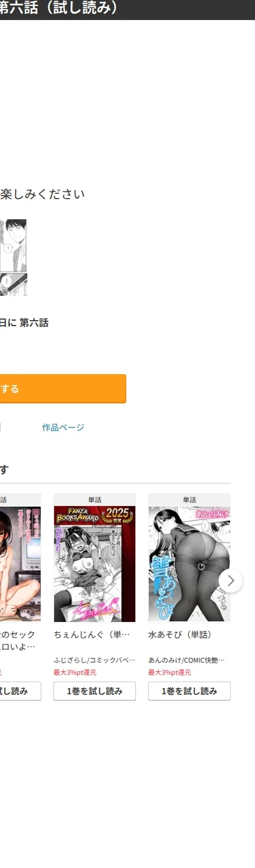The height and width of the screenshot is (868, 255).
Task: Click 1巻を試し読み under ちぇんじんぐ
Action: click(x=95, y=691)
